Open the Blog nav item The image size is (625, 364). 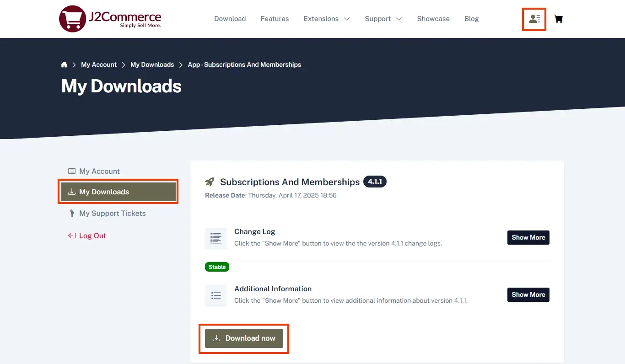click(472, 19)
